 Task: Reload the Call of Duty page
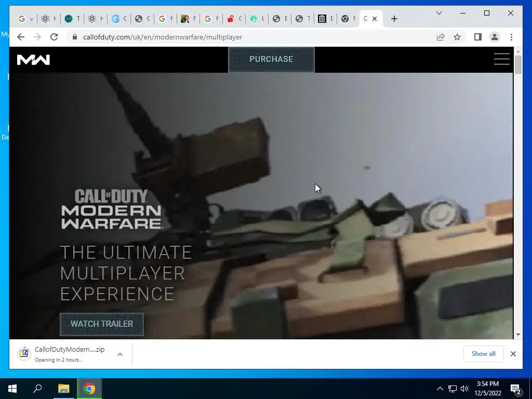(54, 37)
